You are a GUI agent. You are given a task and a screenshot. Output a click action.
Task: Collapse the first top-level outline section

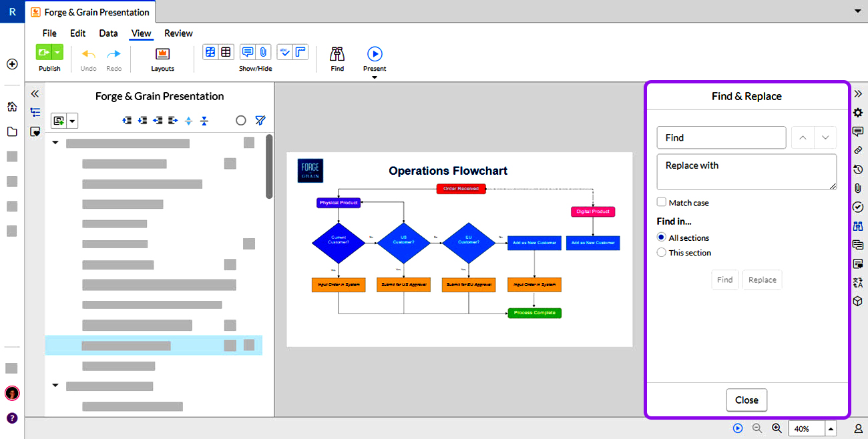(55, 143)
